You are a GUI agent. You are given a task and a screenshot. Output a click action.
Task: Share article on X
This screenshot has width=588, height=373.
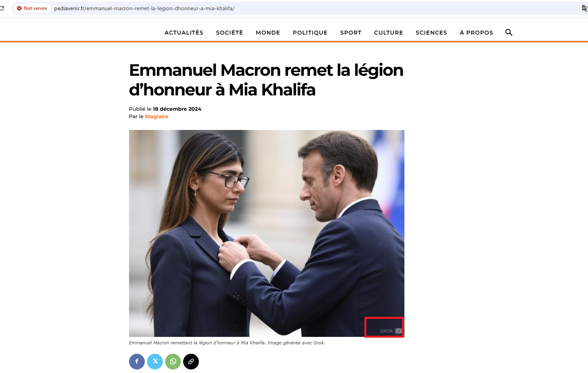point(155,362)
